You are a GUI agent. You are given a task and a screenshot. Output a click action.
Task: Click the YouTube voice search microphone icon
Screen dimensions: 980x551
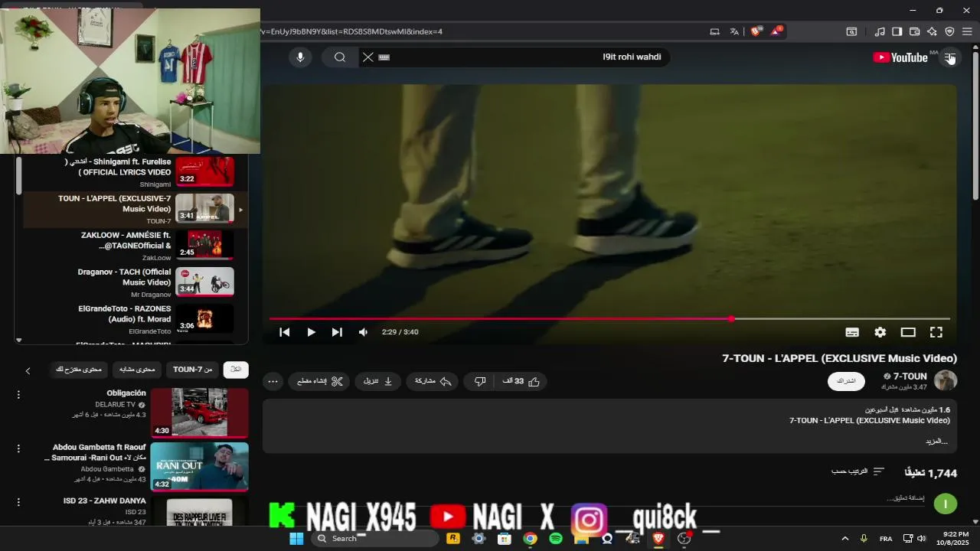point(300,57)
